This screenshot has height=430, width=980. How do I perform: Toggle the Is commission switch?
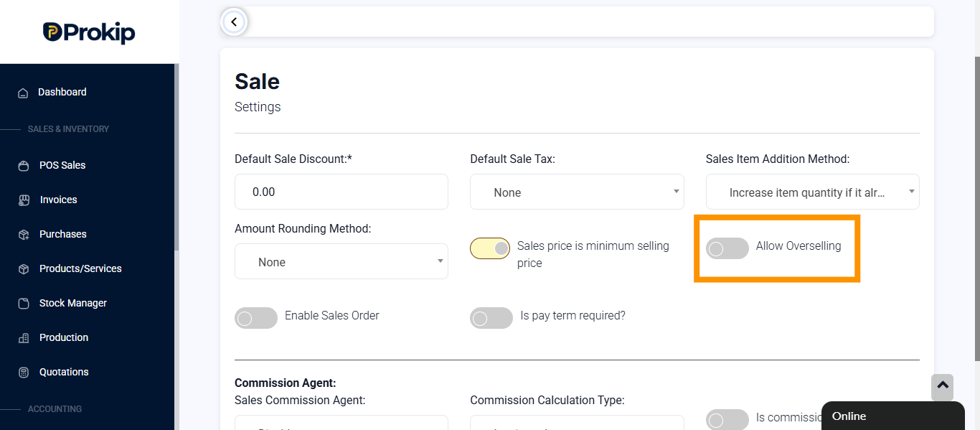(727, 420)
